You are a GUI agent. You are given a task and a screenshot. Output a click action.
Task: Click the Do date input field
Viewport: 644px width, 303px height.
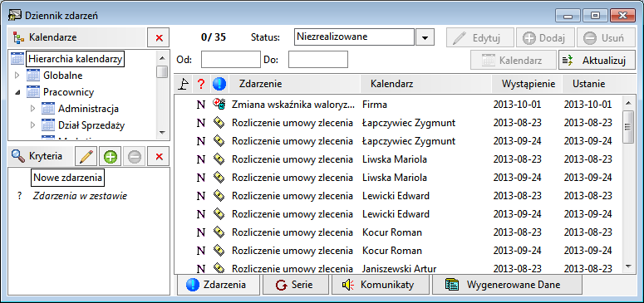click(x=318, y=60)
